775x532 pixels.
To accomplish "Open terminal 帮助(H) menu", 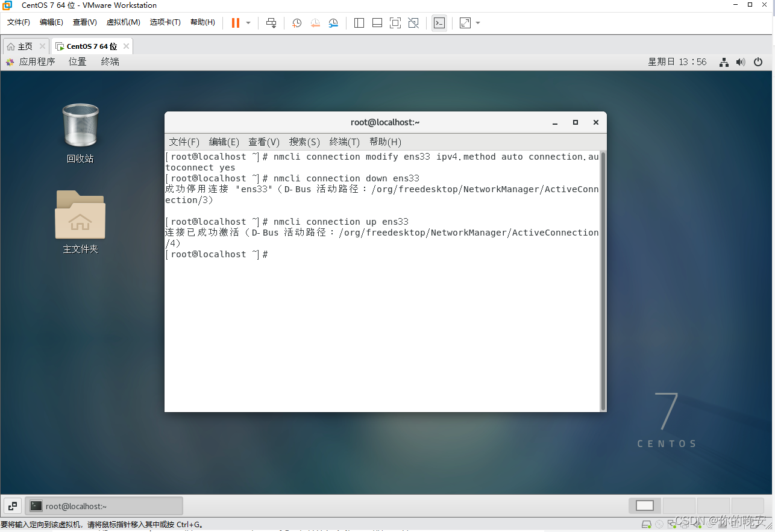I will [x=385, y=142].
